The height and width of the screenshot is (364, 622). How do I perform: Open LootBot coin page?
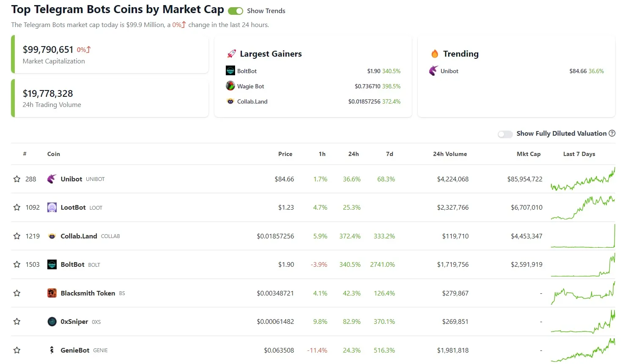pos(73,208)
